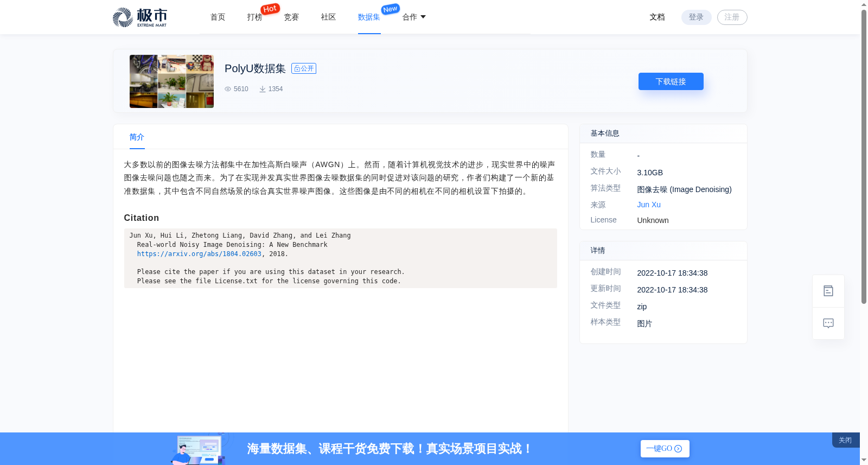
Task: Open the arxiv.org/abs/1804.02603 link
Action: tap(199, 254)
